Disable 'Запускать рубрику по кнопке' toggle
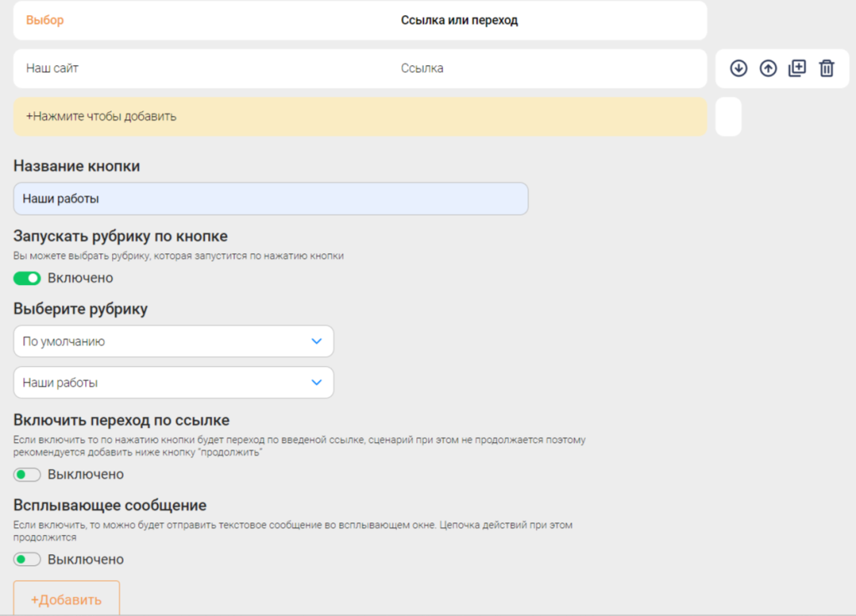Image resolution: width=856 pixels, height=616 pixels. pyautogui.click(x=27, y=278)
